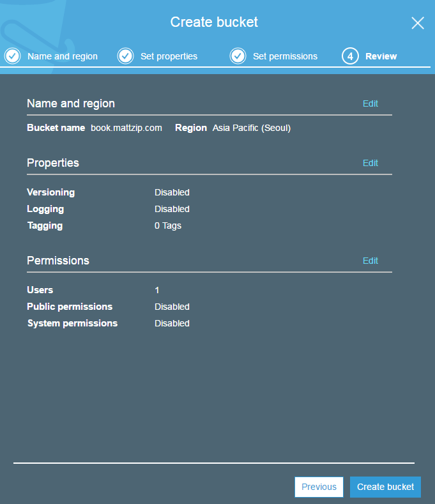Viewport: 435px width, 504px height.
Task: Edit the Name and region section
Action: pyautogui.click(x=370, y=103)
